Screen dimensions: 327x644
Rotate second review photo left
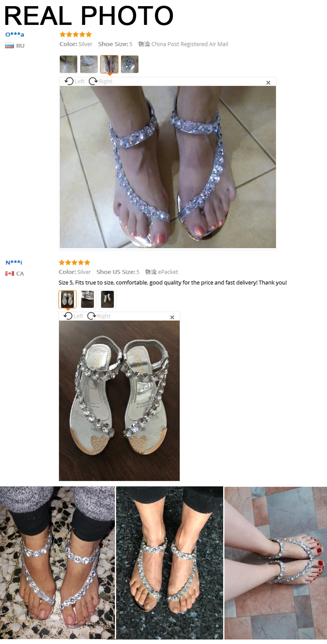[68, 316]
